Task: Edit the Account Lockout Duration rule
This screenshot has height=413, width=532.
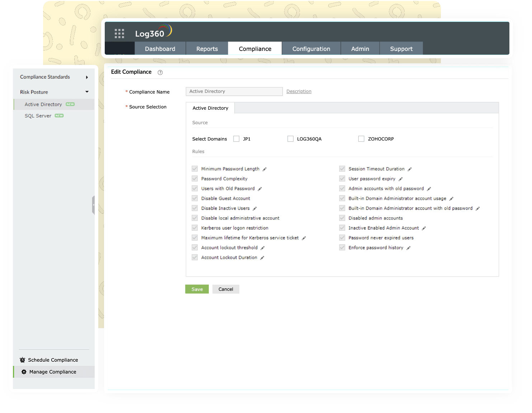Action: click(262, 258)
